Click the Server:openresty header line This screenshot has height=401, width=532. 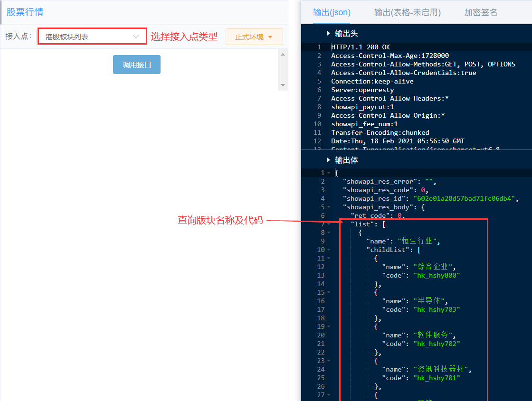pyautogui.click(x=362, y=90)
